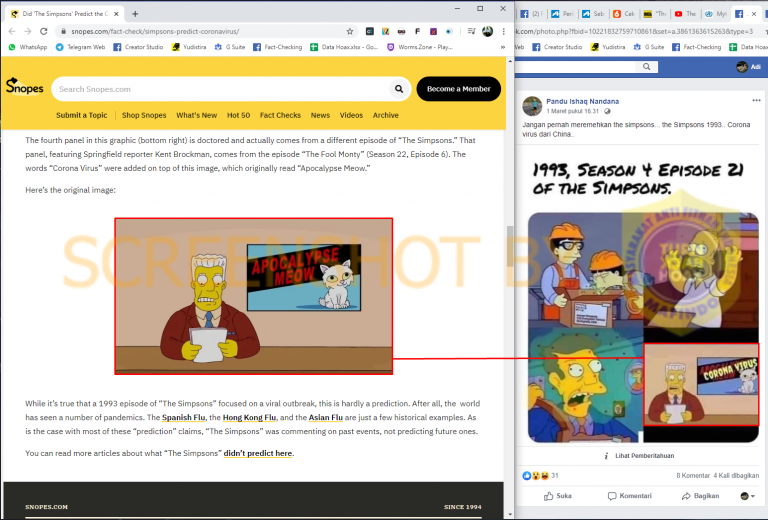768x520 pixels.
Task: Click the Facebook search magnifier icon
Action: click(647, 67)
